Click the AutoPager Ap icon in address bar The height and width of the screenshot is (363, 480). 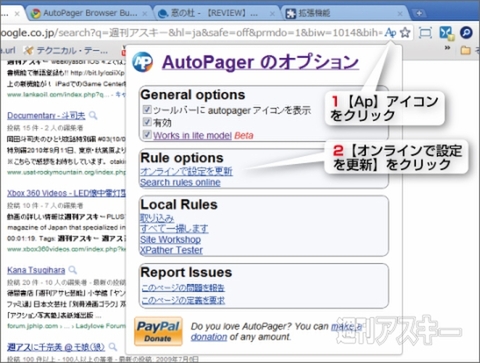point(390,33)
